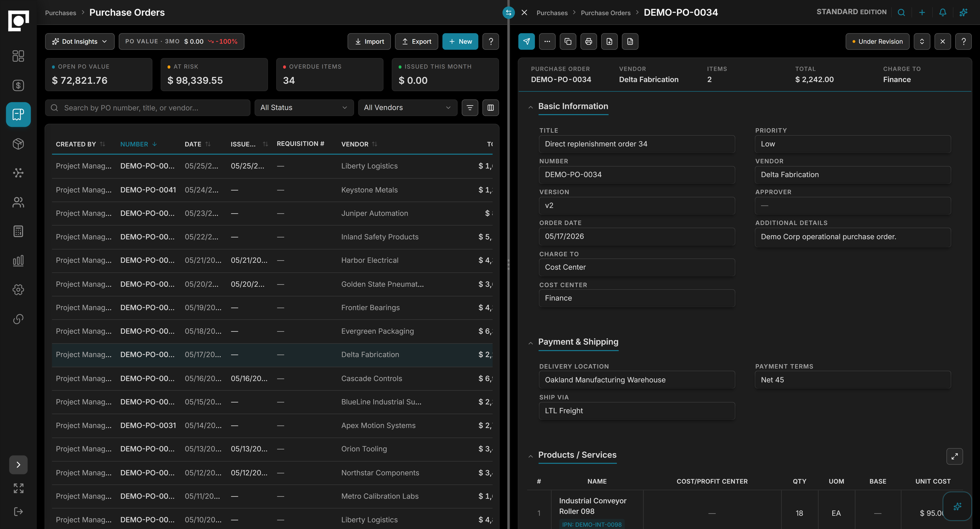This screenshot has height=529, width=980.
Task: Open the more actions ellipsis button
Action: 547,41
